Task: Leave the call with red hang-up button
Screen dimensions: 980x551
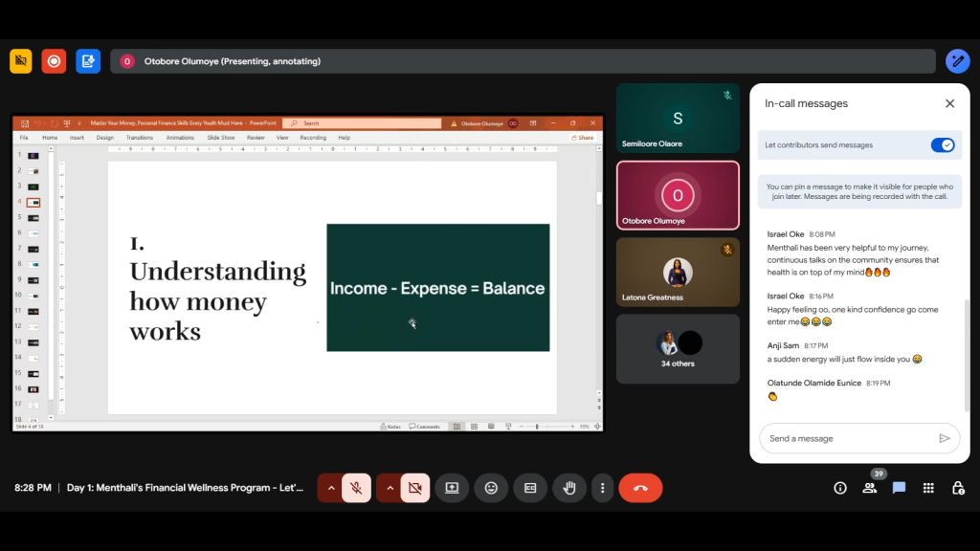Action: point(640,488)
